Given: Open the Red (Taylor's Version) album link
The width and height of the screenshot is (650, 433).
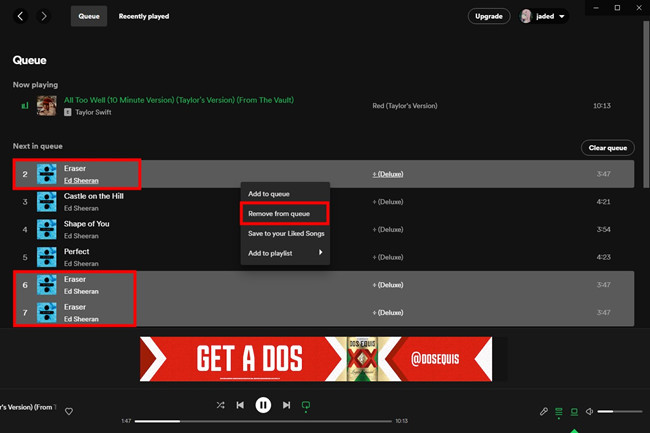Looking at the screenshot, I should point(405,106).
